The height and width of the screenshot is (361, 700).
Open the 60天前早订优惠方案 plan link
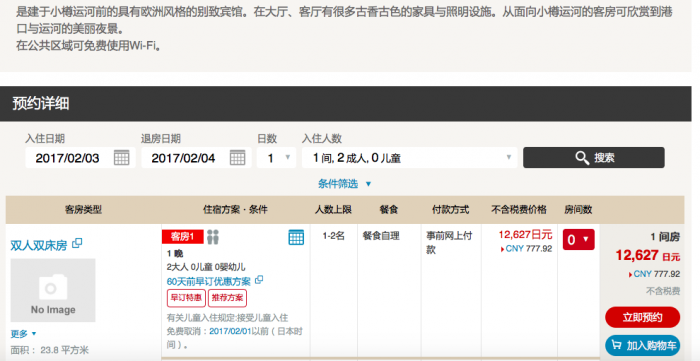click(208, 282)
